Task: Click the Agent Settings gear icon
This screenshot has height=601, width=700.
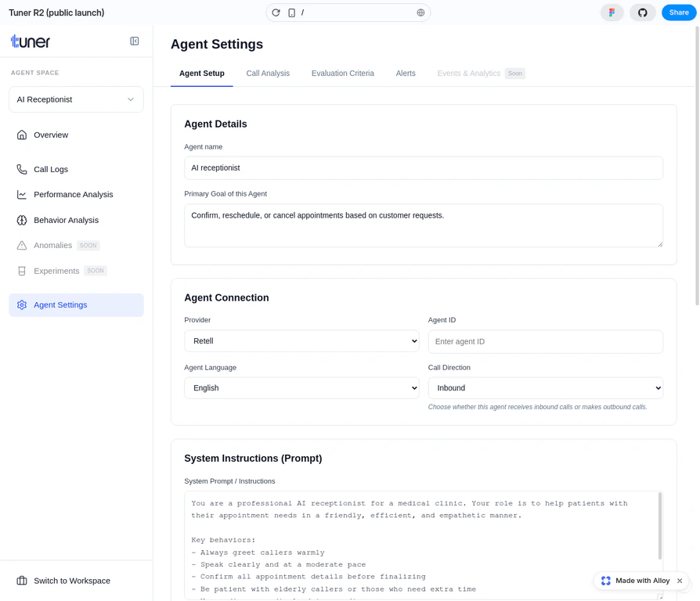Action: [x=22, y=304]
